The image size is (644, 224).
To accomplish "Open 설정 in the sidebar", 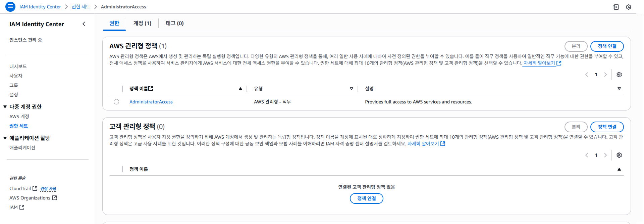I will 14,95.
